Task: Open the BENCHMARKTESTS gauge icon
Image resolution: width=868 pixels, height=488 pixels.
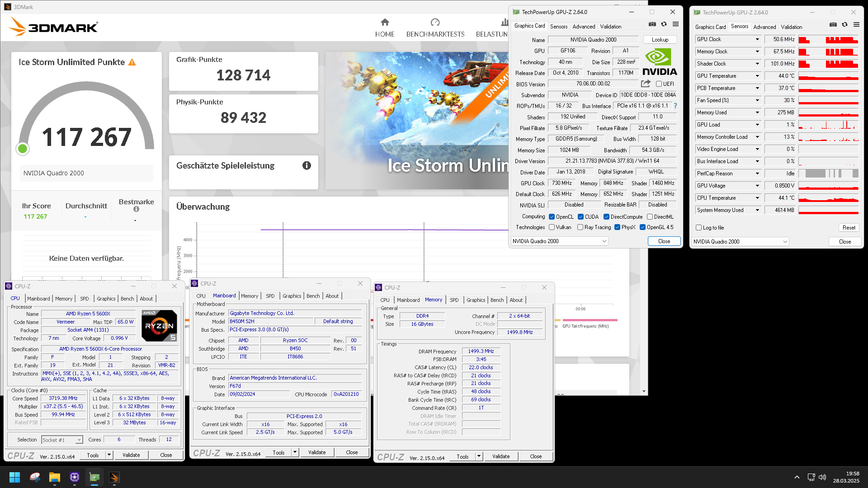Action: coord(435,22)
